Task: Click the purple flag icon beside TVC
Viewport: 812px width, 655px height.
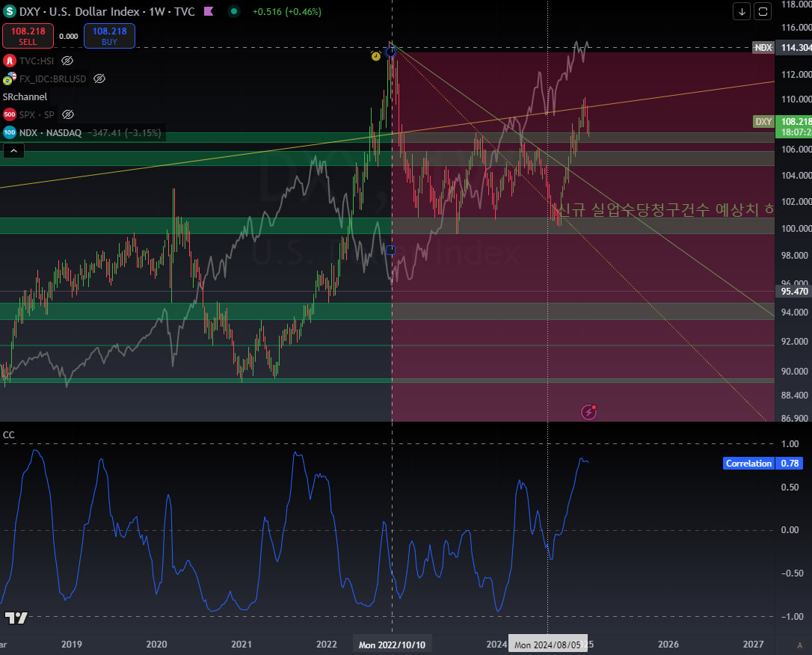Action: [x=207, y=11]
